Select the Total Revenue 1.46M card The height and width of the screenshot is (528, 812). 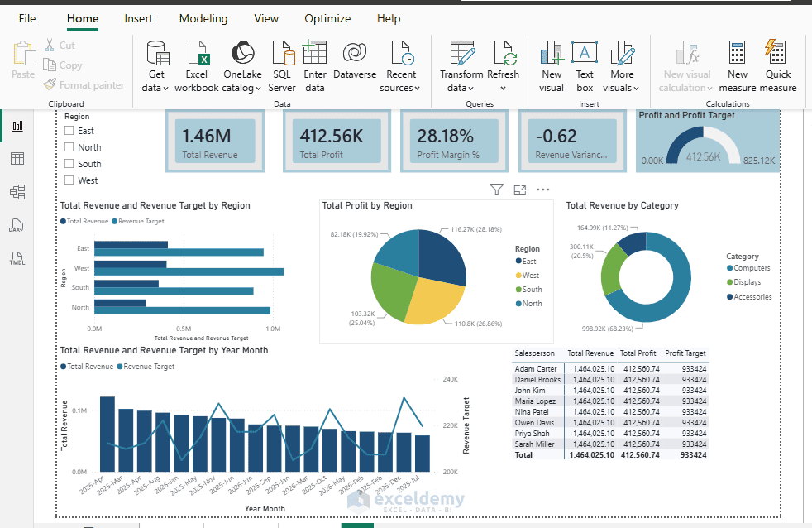(215, 141)
